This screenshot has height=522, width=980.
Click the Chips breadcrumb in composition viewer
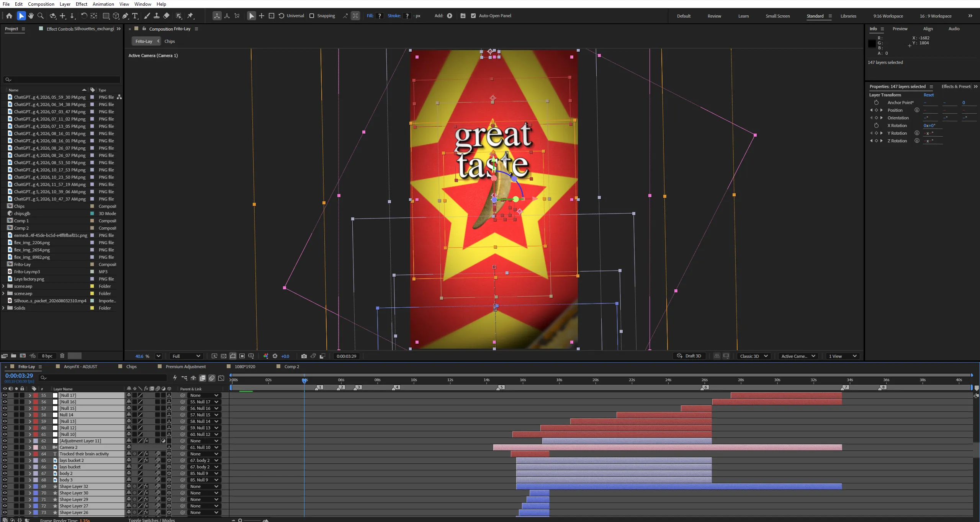tap(170, 41)
